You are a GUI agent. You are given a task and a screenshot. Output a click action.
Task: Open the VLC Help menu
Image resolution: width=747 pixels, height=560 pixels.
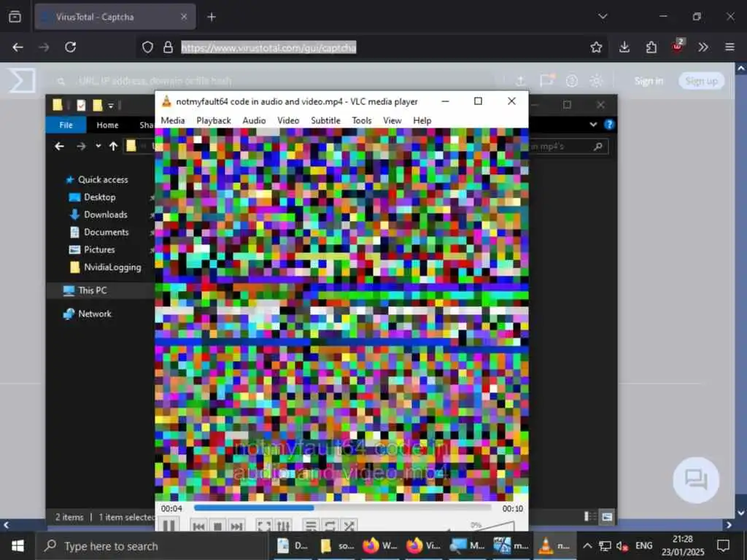pyautogui.click(x=422, y=120)
